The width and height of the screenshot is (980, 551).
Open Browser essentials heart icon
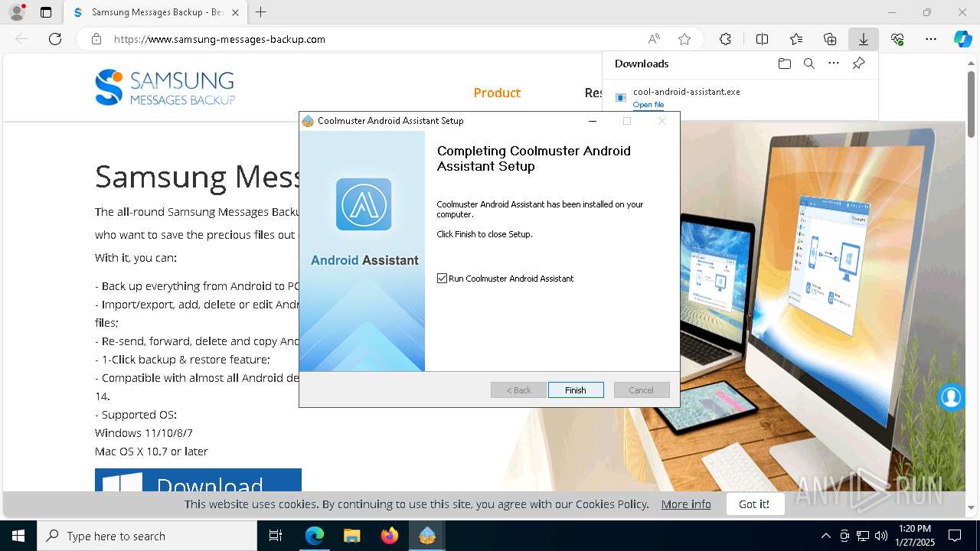click(x=897, y=39)
